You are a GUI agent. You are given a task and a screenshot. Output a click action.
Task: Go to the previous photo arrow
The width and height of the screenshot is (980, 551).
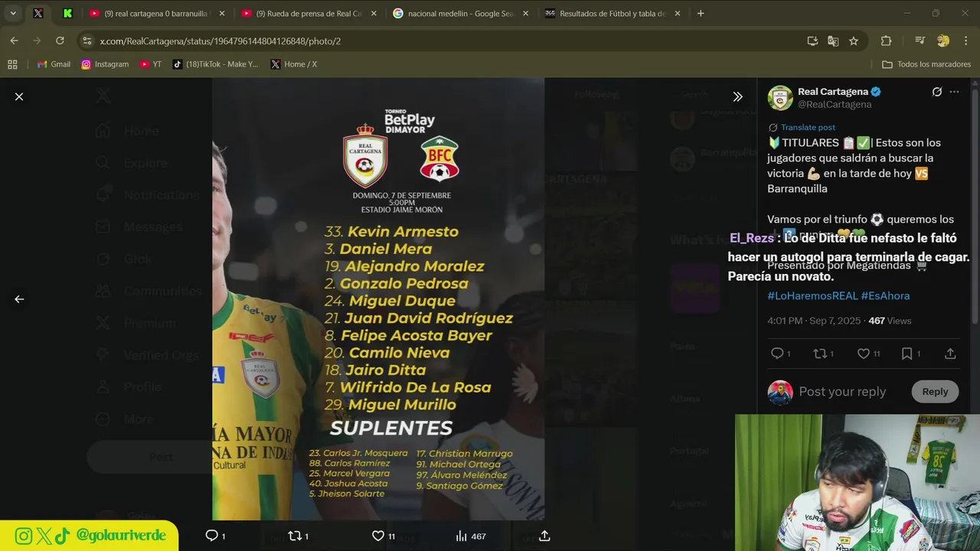19,299
